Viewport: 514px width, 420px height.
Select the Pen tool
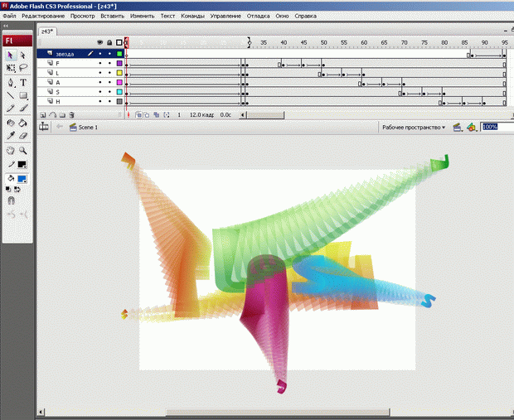pos(10,83)
